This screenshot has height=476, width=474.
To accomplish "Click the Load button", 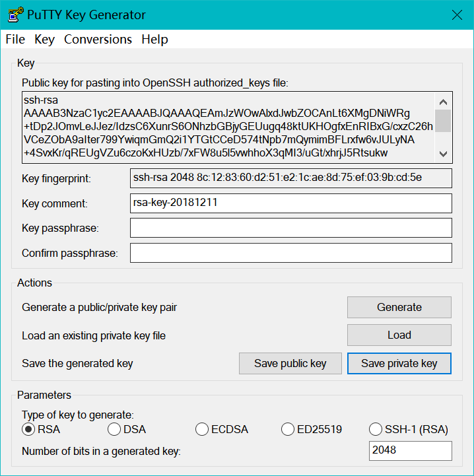I will [399, 335].
